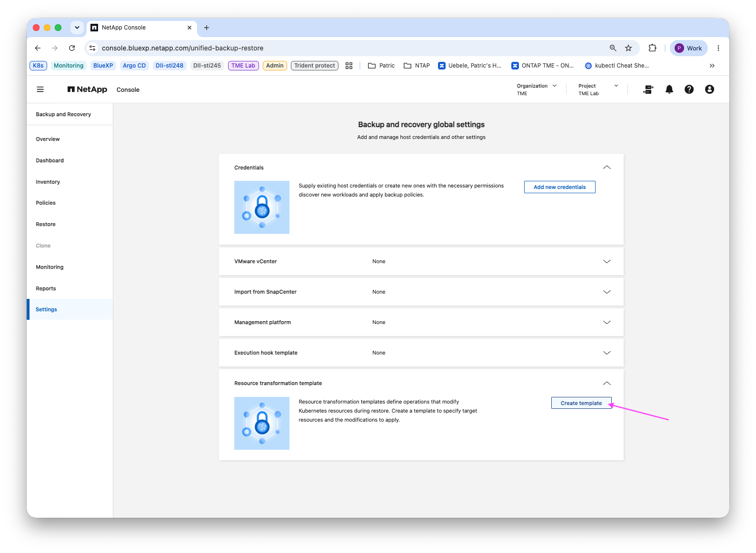Open the user account icon
This screenshot has width=756, height=553.
coord(709,89)
